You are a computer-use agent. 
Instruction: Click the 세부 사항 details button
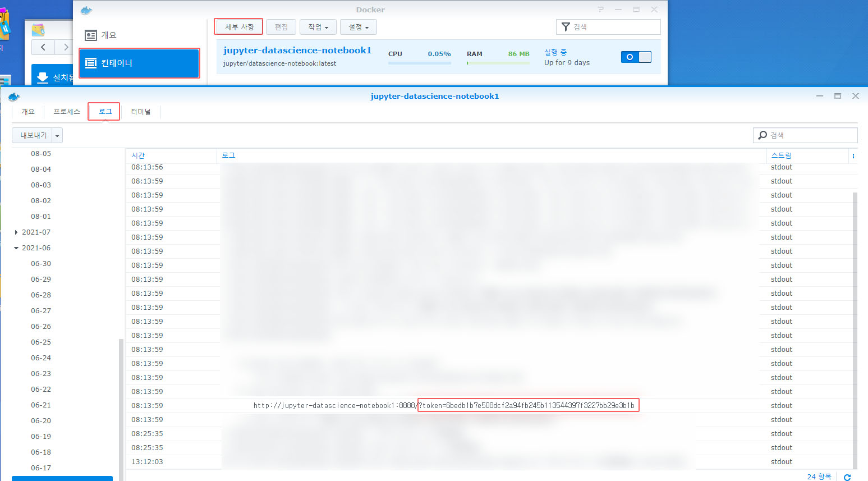[x=239, y=27]
